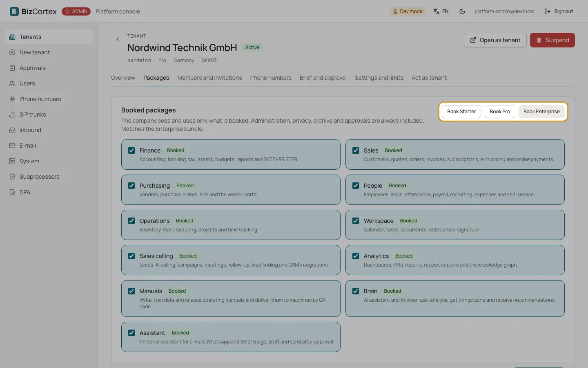Uncheck the Manuals package checkbox
The image size is (588, 368).
click(x=131, y=291)
